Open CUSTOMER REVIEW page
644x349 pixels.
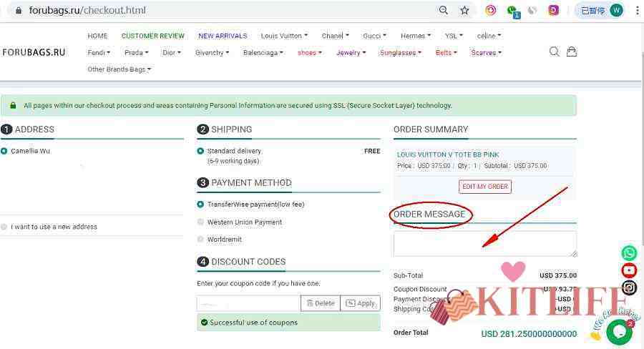(x=153, y=36)
